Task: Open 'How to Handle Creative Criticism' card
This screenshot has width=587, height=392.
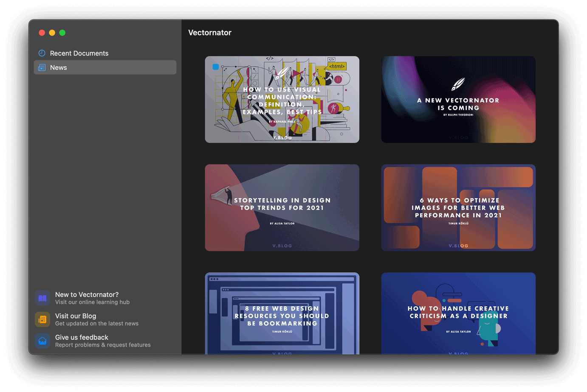Action: [x=458, y=314]
